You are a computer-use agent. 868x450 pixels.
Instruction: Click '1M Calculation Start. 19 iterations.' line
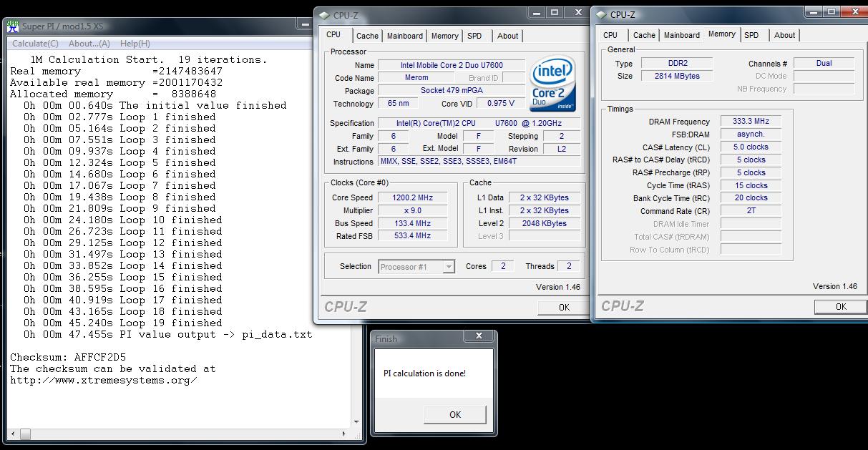tap(149, 60)
